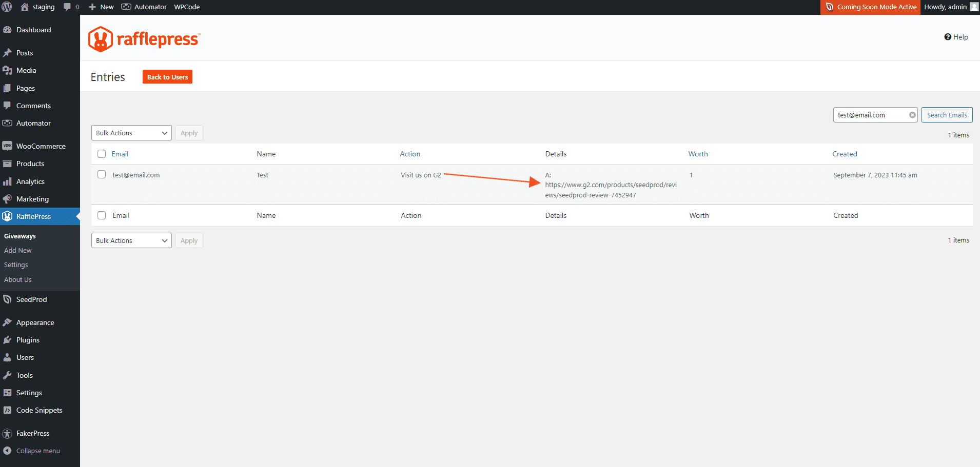The width and height of the screenshot is (980, 467).
Task: Open About Us submenu item
Action: [x=18, y=280]
